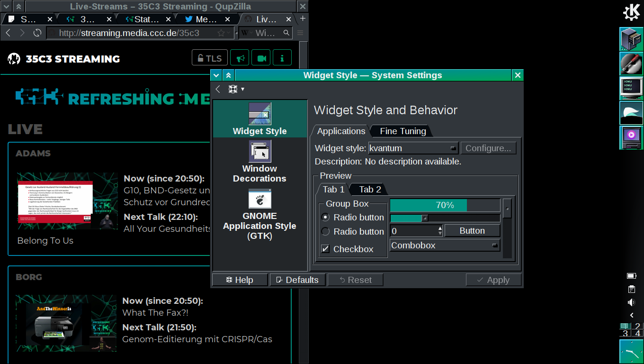
Task: Click the megaphone icon button on streaming page
Action: click(x=240, y=58)
